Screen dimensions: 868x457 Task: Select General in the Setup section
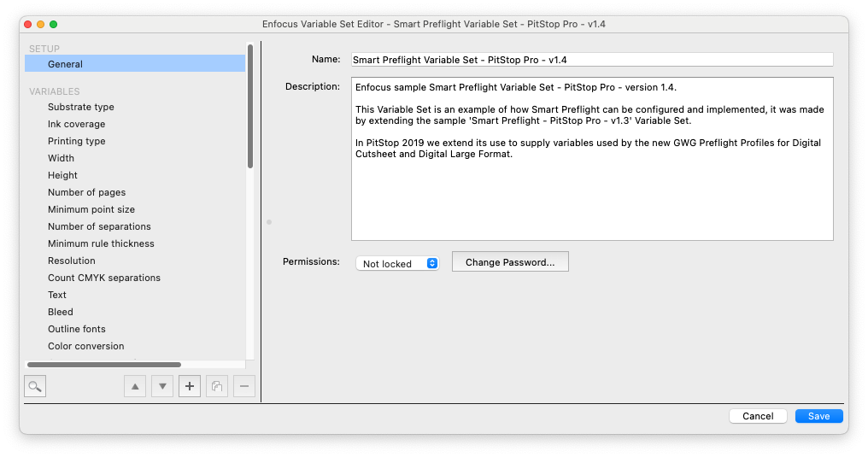tap(135, 63)
